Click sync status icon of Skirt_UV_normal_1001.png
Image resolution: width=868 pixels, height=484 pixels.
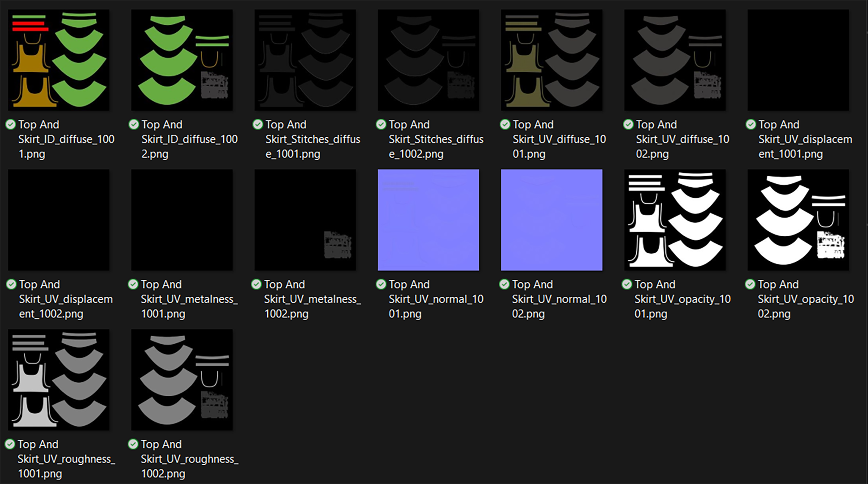click(381, 284)
